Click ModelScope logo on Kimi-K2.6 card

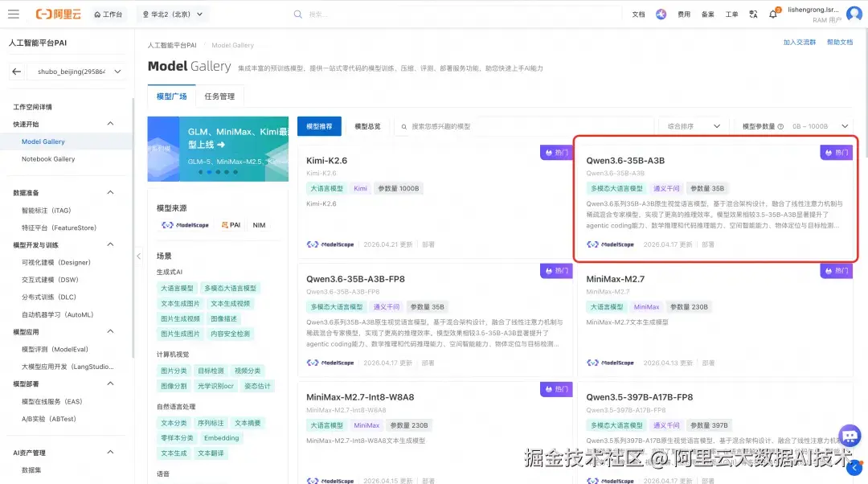330,244
